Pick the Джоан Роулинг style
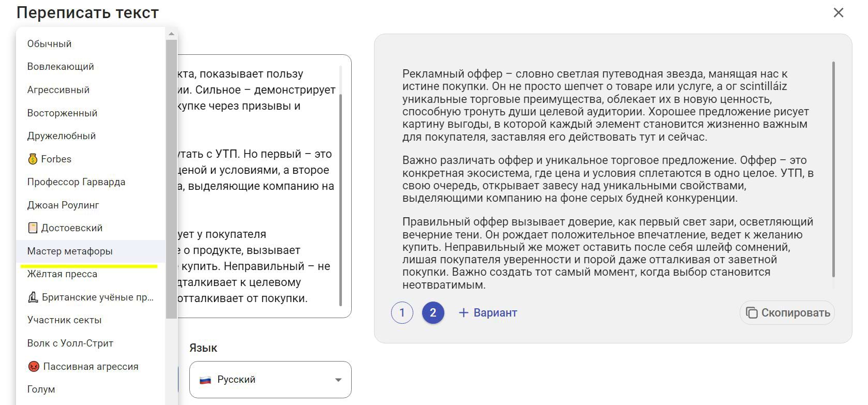The height and width of the screenshot is (405, 868). point(63,205)
